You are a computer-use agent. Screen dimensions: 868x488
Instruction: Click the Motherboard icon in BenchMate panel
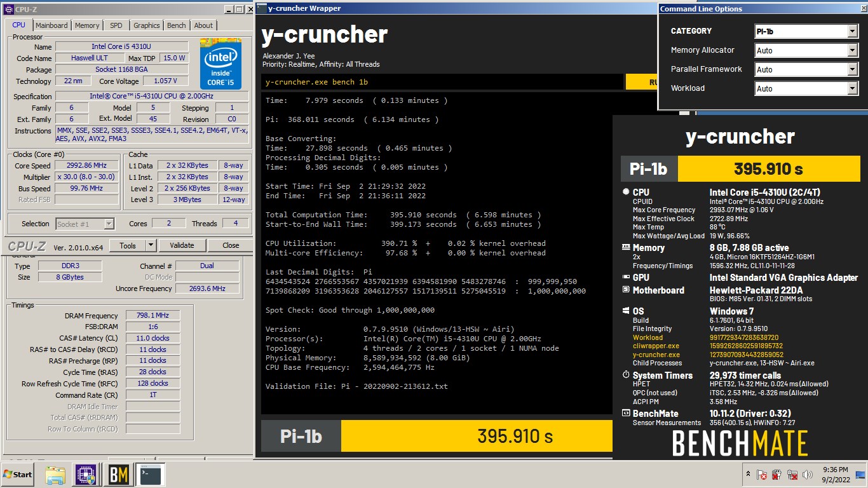625,290
